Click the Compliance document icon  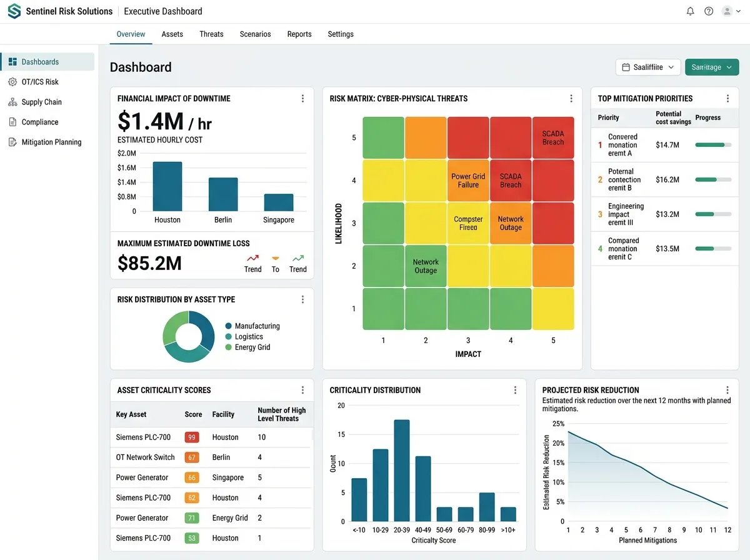[x=12, y=122]
